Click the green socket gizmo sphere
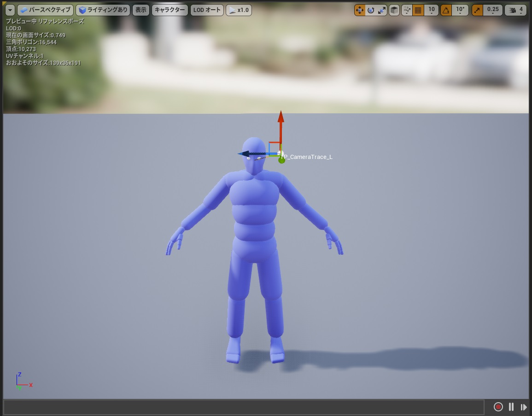The image size is (532, 416). [281, 160]
